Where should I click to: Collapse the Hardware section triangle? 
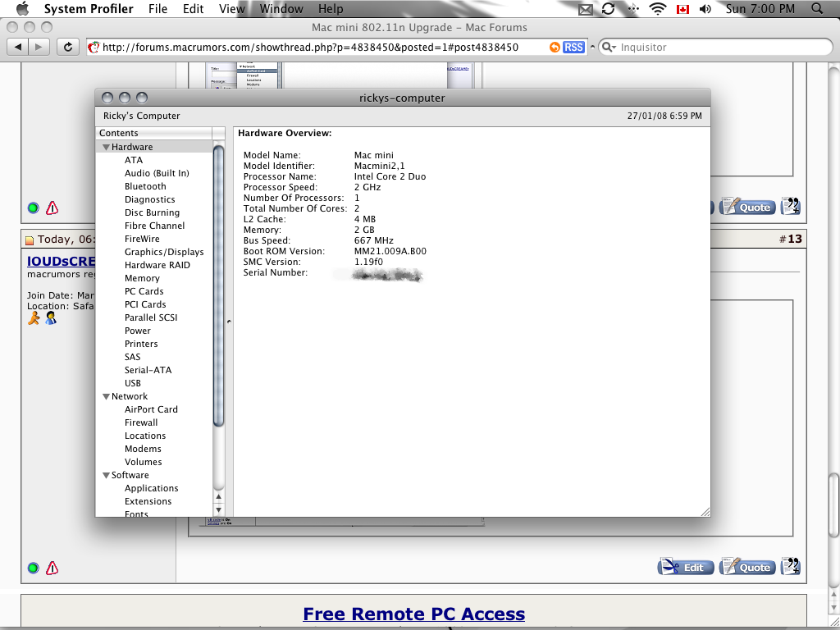(x=106, y=148)
